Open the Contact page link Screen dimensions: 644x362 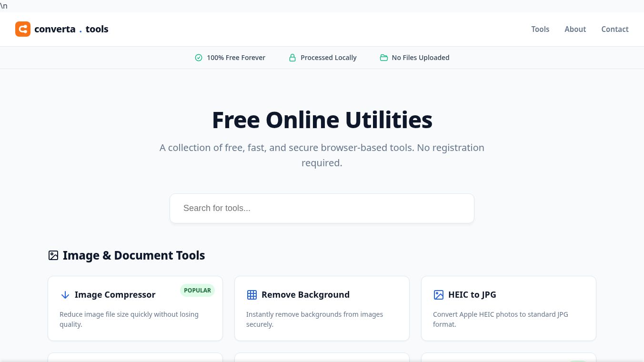[615, 29]
